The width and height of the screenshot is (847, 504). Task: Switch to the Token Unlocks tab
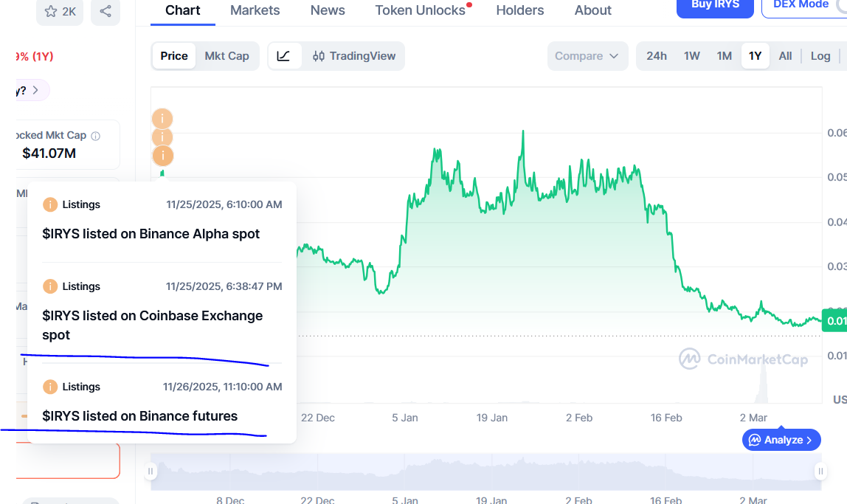tap(421, 10)
